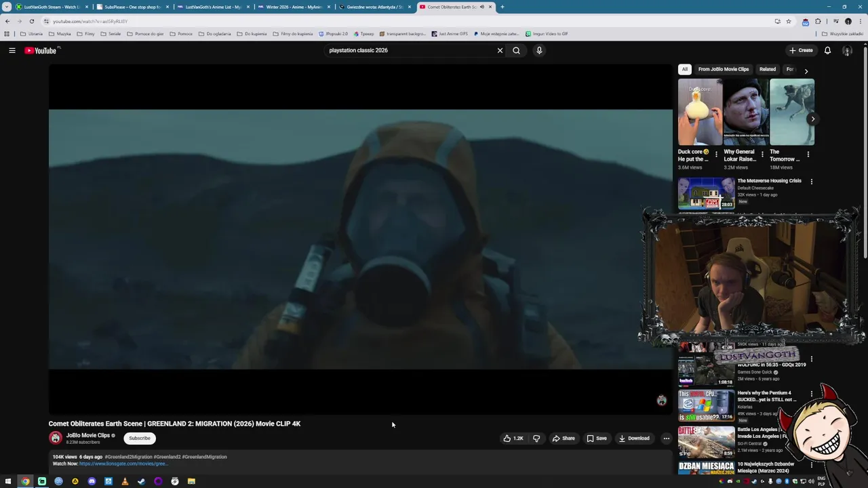868x488 pixels.
Task: Go to the YouTube home logo
Action: point(41,50)
